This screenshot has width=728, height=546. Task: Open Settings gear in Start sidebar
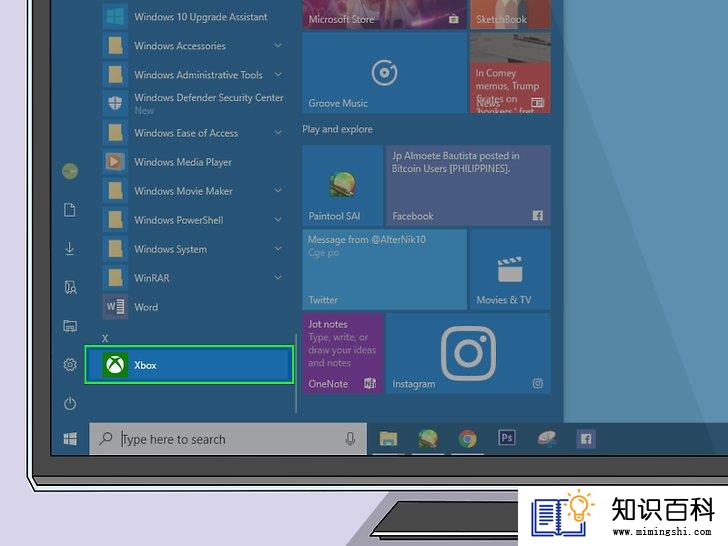pos(70,364)
